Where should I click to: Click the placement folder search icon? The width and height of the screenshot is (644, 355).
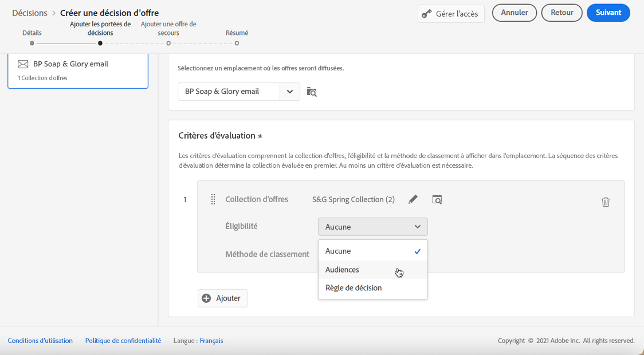click(x=312, y=92)
